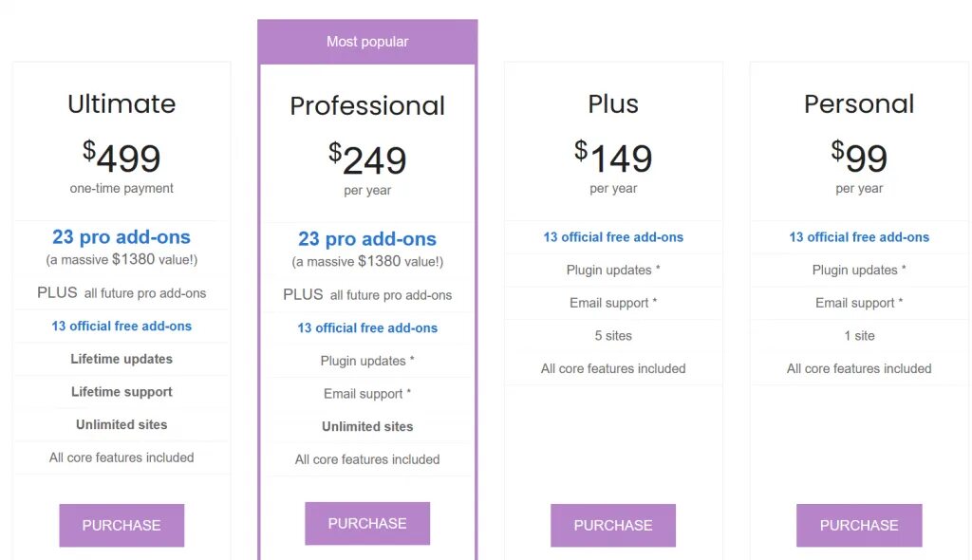
Task: Click the Professional plan heading
Action: coord(367,105)
